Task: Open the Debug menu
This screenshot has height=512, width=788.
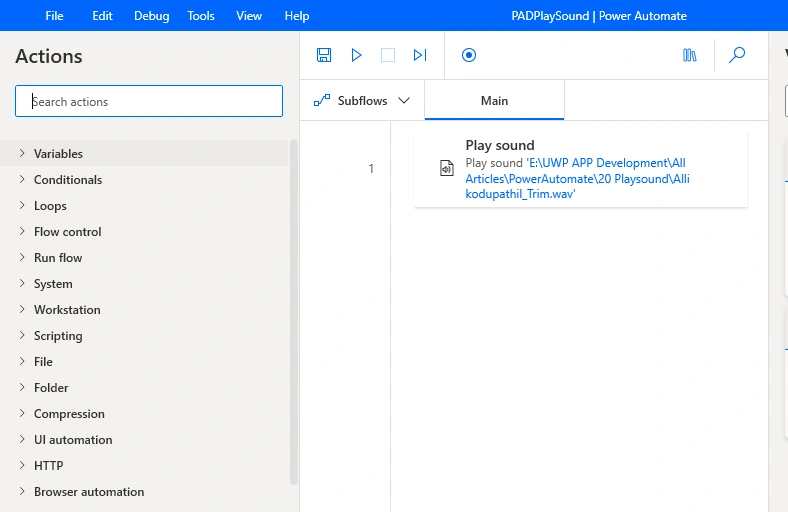Action: (151, 16)
